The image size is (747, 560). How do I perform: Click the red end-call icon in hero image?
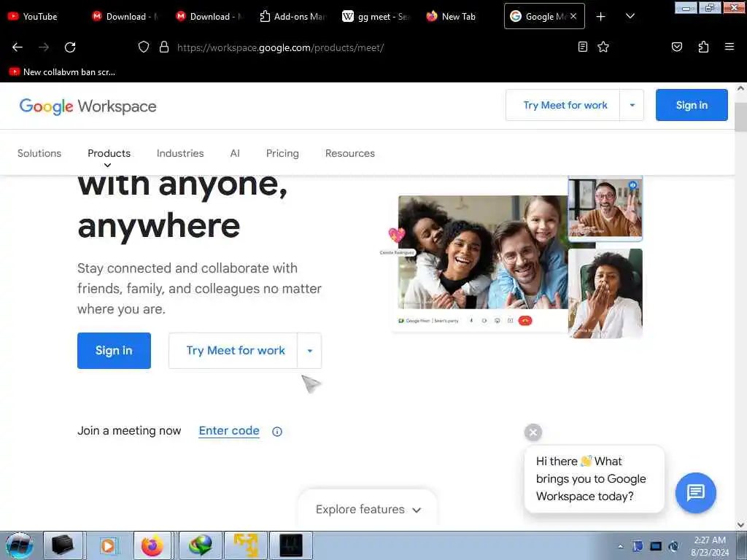pos(525,321)
